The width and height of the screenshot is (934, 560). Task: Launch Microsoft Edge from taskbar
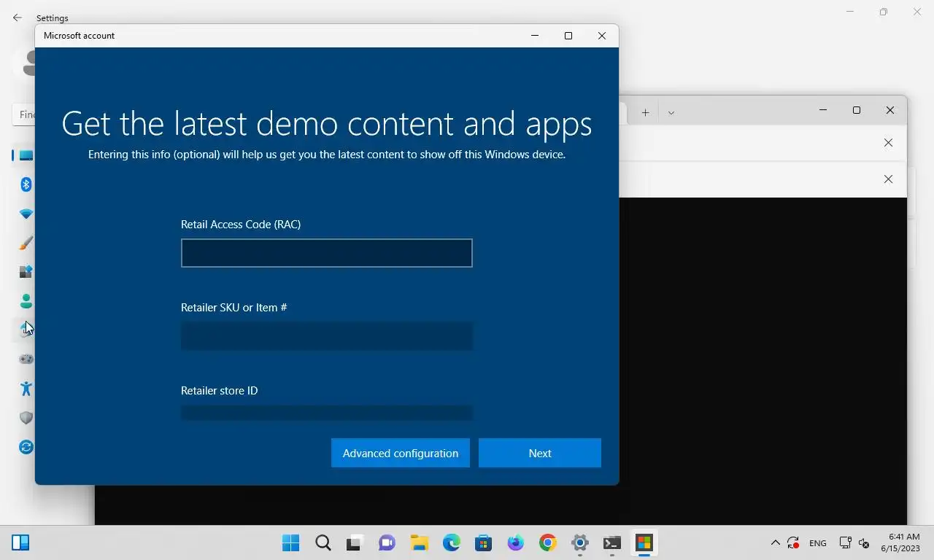[452, 542]
